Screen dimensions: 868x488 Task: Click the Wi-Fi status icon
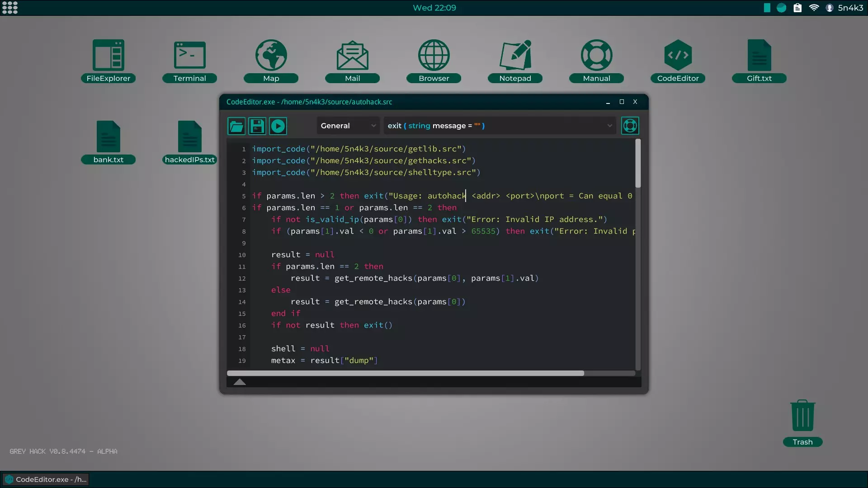(814, 8)
